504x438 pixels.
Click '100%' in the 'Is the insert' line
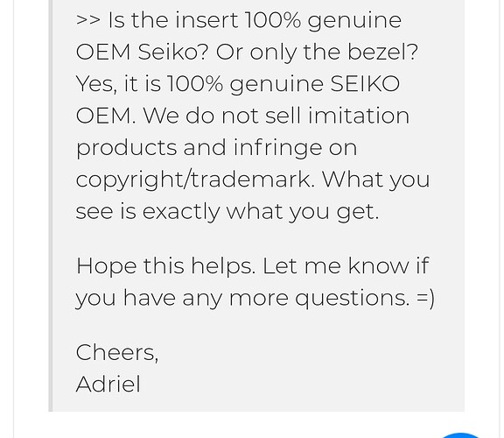[x=273, y=20]
